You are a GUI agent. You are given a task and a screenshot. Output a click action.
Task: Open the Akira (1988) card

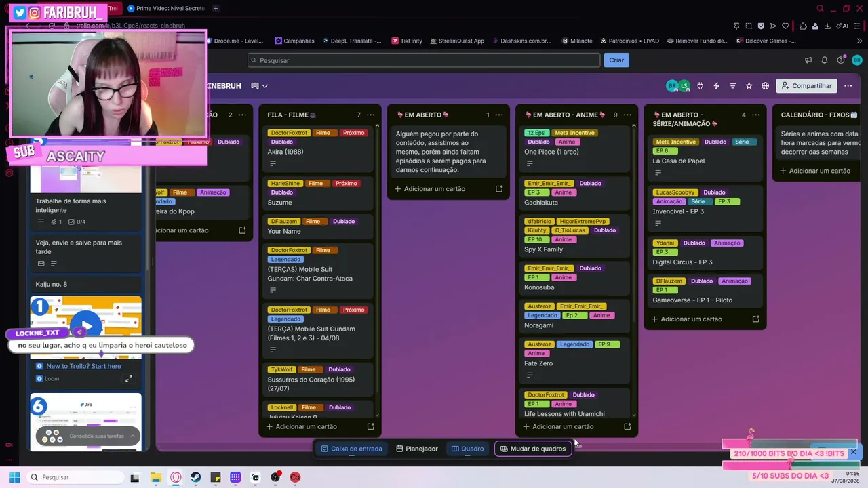pos(319,148)
